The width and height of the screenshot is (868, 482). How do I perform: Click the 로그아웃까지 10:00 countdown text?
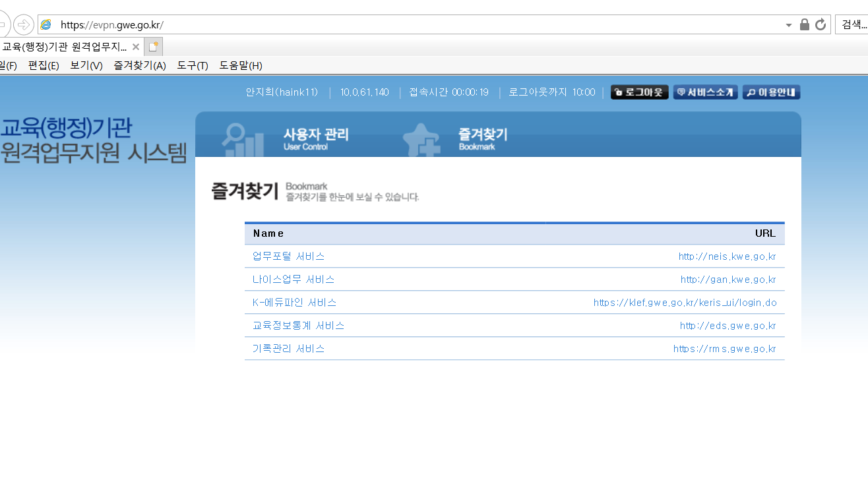coord(552,92)
